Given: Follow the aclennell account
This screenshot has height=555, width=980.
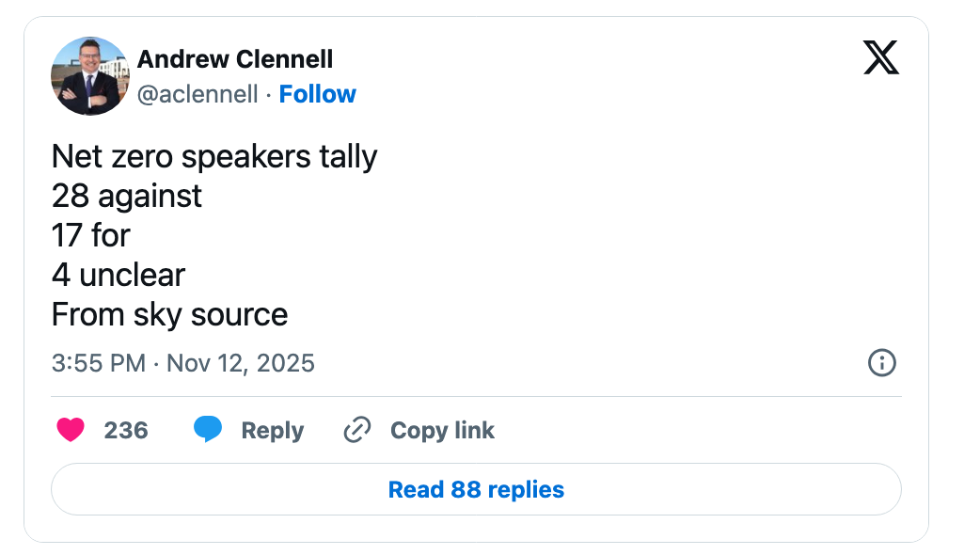Looking at the screenshot, I should pos(318,94).
